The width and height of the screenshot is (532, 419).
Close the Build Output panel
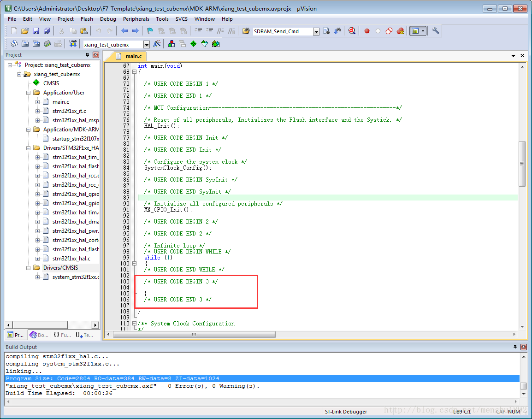tap(524, 347)
